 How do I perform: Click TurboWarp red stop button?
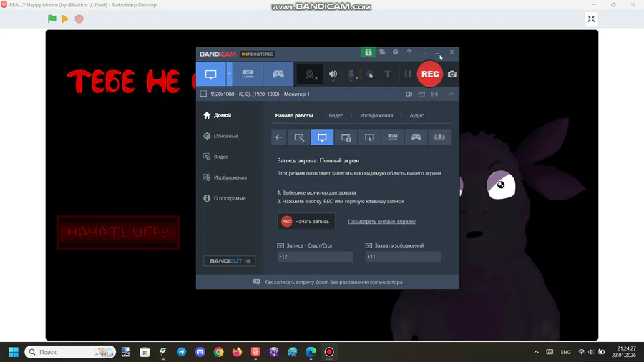(x=79, y=19)
